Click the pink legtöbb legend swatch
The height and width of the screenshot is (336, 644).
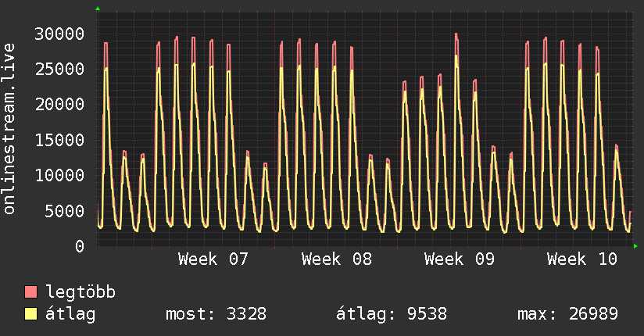(x=30, y=291)
